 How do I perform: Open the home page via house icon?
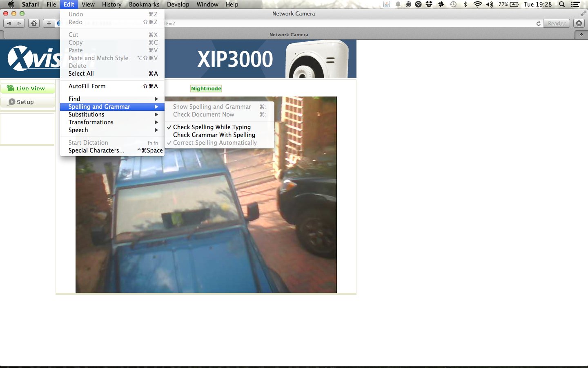click(34, 23)
